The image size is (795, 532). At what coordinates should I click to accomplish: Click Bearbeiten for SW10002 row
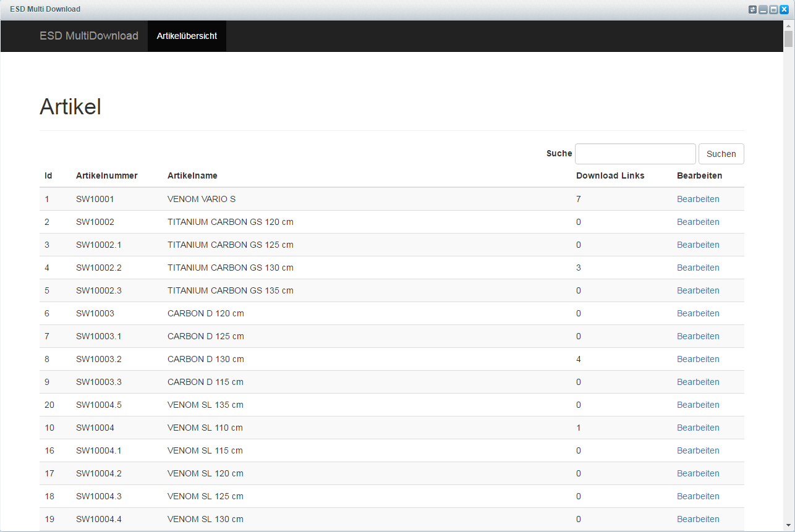(x=698, y=222)
